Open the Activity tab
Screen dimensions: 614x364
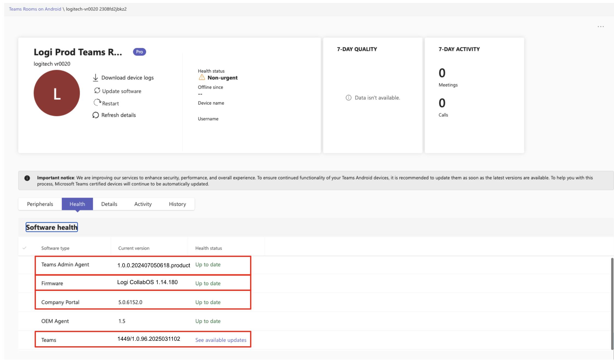coord(143,204)
